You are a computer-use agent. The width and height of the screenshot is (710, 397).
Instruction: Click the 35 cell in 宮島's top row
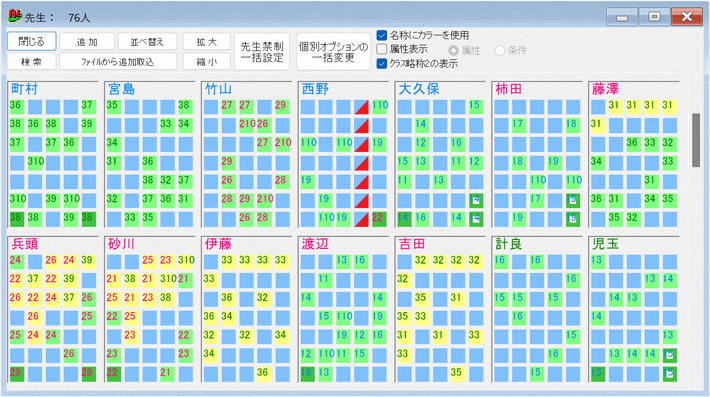pos(114,107)
